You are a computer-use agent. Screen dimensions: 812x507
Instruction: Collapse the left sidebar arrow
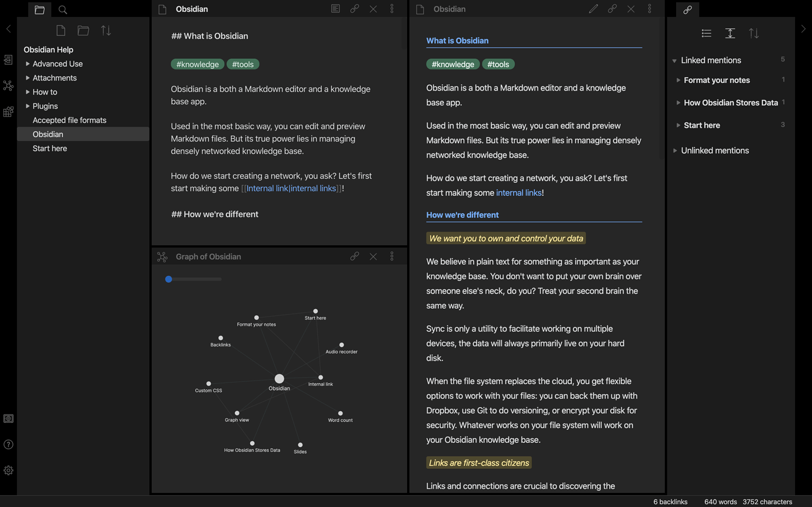[8, 29]
